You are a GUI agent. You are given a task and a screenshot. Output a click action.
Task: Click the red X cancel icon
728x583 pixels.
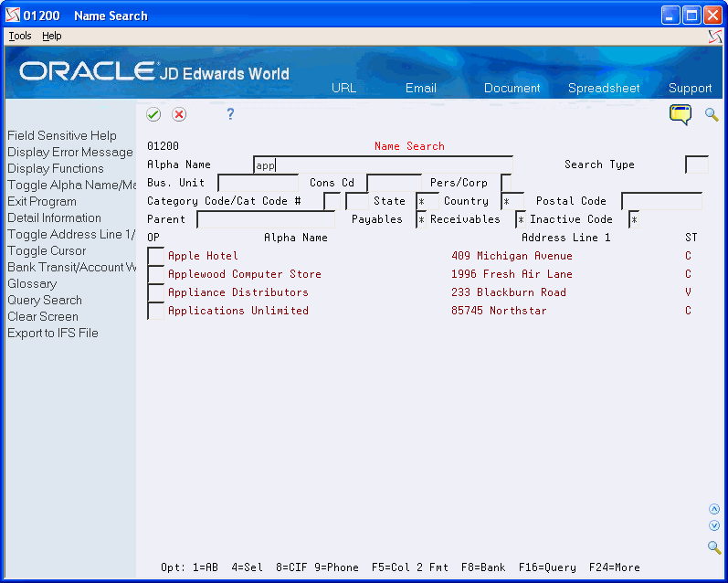tap(179, 114)
